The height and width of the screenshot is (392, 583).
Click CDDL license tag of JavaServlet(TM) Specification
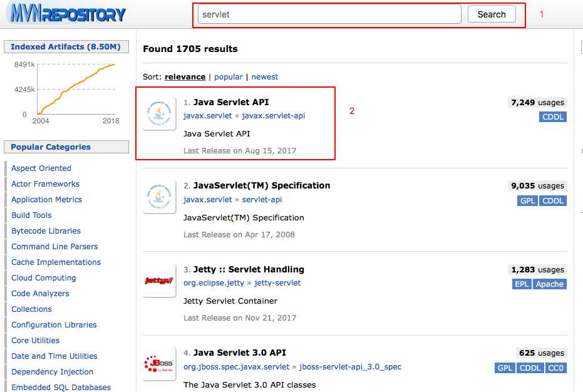pos(552,200)
